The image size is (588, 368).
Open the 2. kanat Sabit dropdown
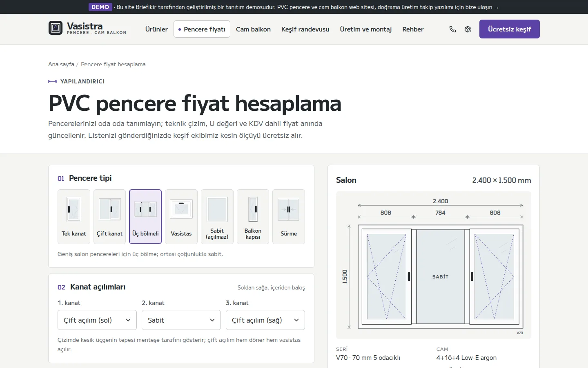point(181,320)
